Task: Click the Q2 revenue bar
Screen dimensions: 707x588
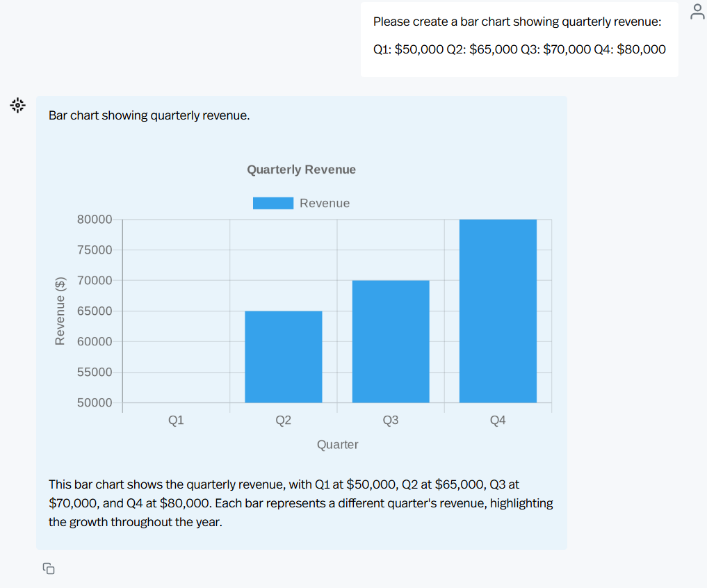Action: coord(283,357)
